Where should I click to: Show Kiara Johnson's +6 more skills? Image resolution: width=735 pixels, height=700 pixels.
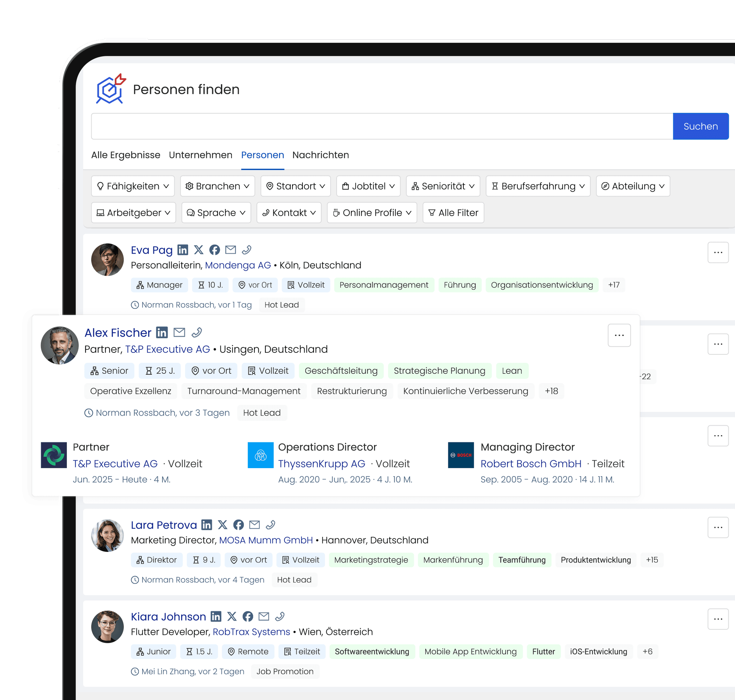(x=647, y=651)
